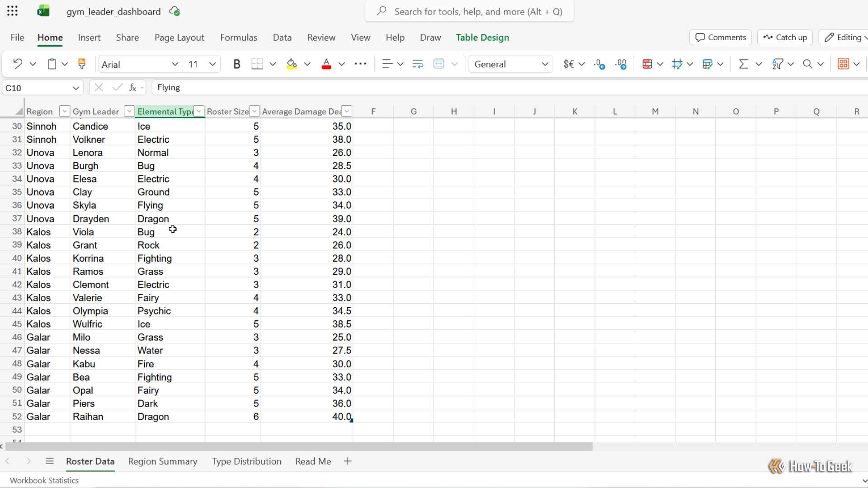Open the app launcher grid icon
Viewport: 868px width, 488px height.
click(12, 11)
